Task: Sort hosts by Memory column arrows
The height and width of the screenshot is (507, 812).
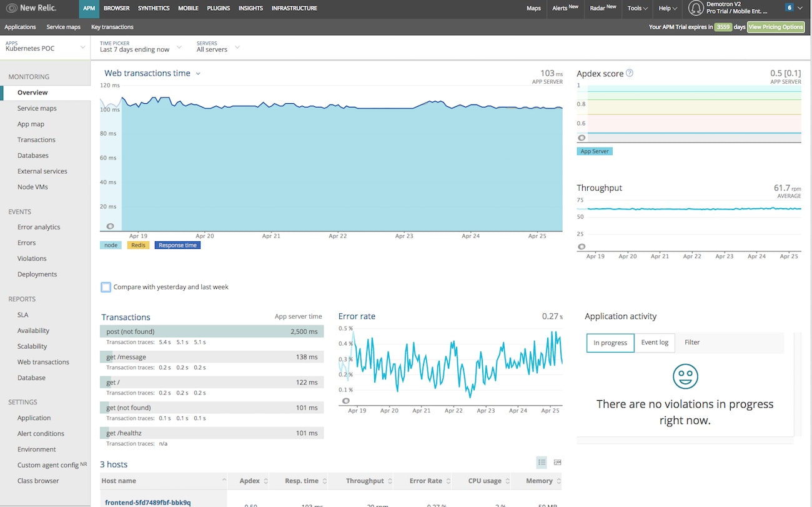Action: pos(558,481)
